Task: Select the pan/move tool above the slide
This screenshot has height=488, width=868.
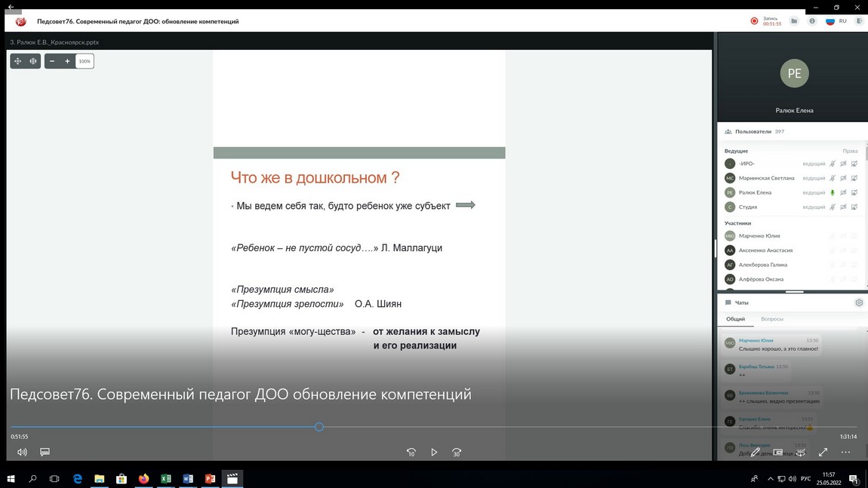Action: pos(17,61)
